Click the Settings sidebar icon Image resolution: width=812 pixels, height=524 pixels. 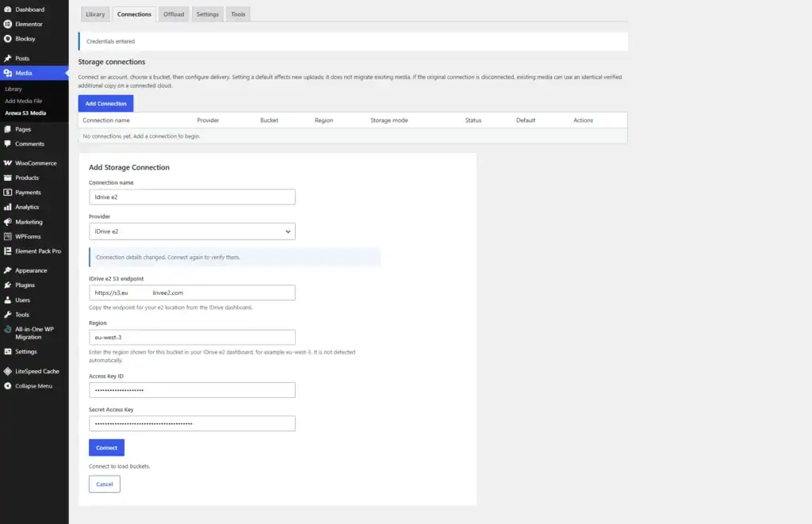(x=8, y=351)
